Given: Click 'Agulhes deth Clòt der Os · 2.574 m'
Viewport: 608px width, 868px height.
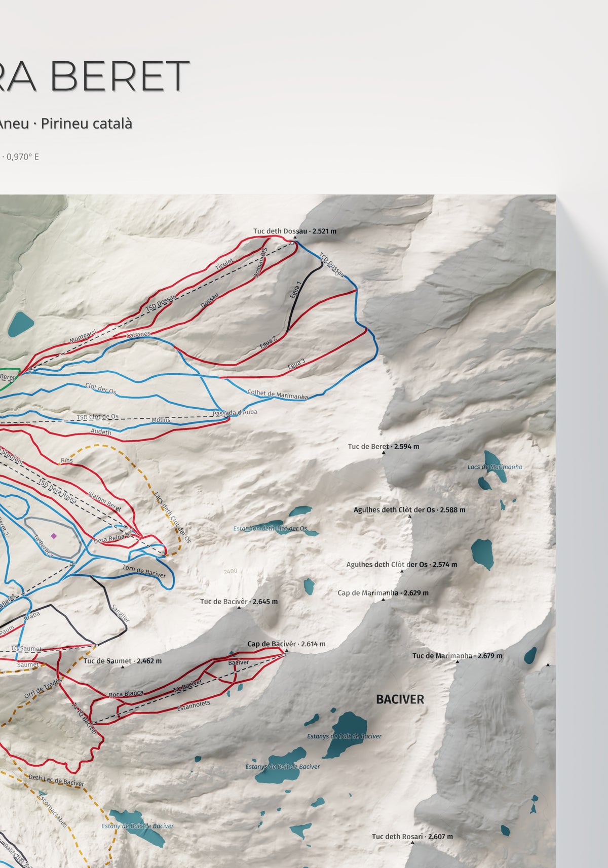Looking at the screenshot, I should coord(402,564).
